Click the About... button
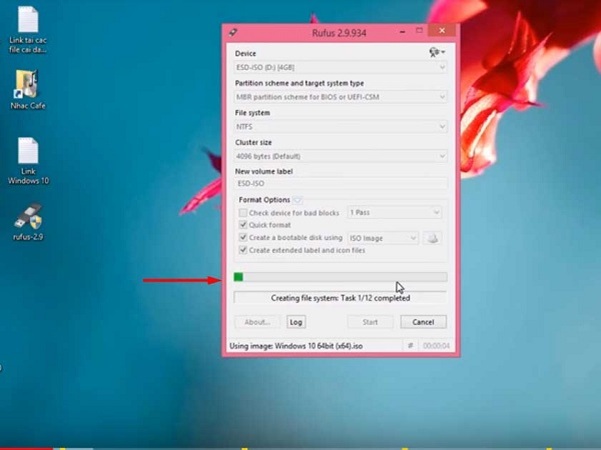Screen dimensions: 601x450 point(257,322)
